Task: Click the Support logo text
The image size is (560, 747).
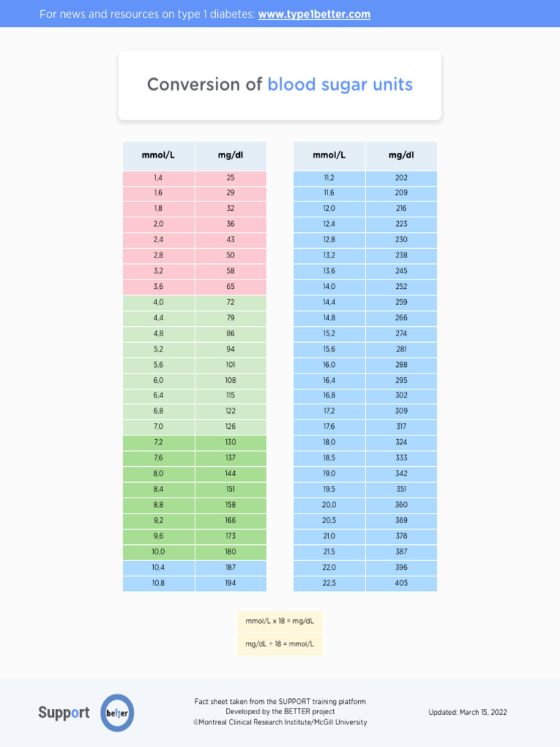Action: pos(64,713)
